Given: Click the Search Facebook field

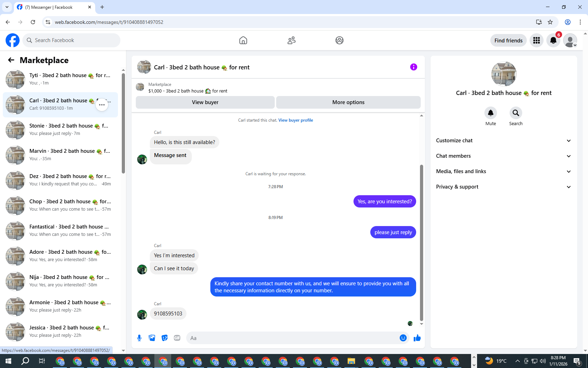Looking at the screenshot, I should coord(71,40).
